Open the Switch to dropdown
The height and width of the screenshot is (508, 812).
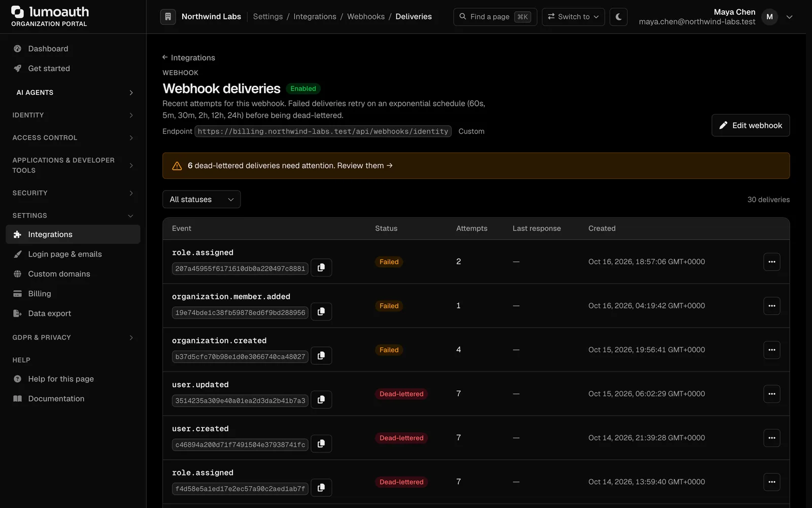coord(573,17)
